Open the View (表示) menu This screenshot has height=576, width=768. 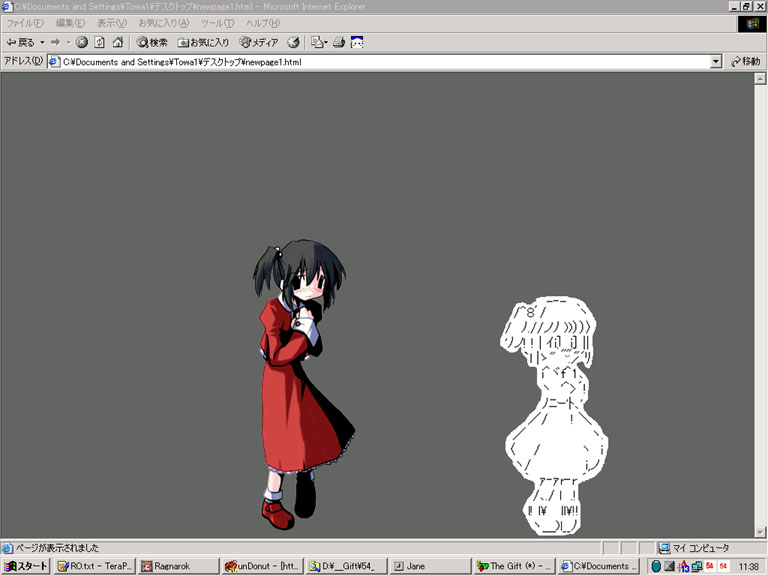pyautogui.click(x=111, y=23)
